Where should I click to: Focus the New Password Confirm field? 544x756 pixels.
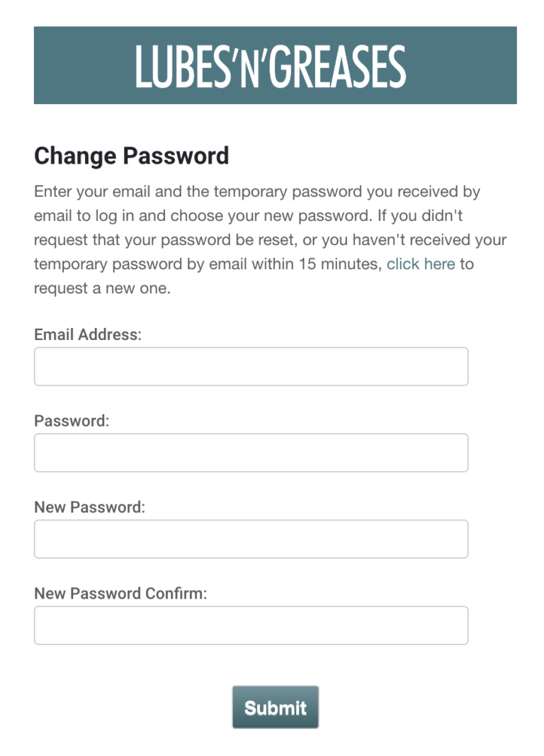[x=251, y=626]
